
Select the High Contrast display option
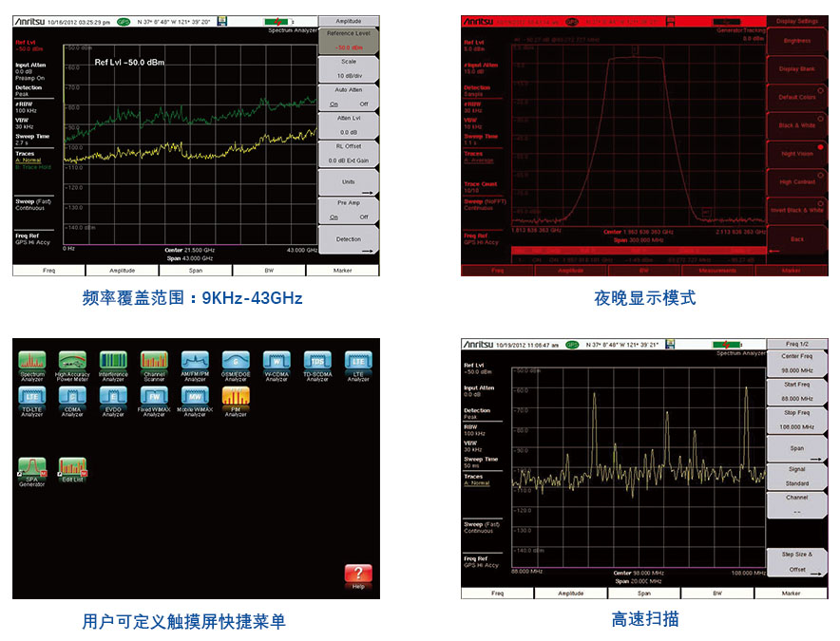point(797,182)
